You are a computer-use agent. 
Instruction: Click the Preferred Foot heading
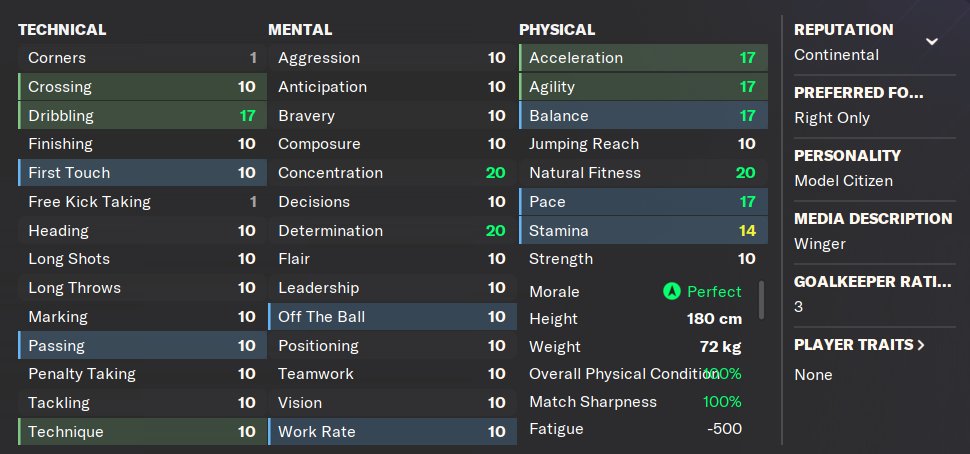click(x=859, y=93)
